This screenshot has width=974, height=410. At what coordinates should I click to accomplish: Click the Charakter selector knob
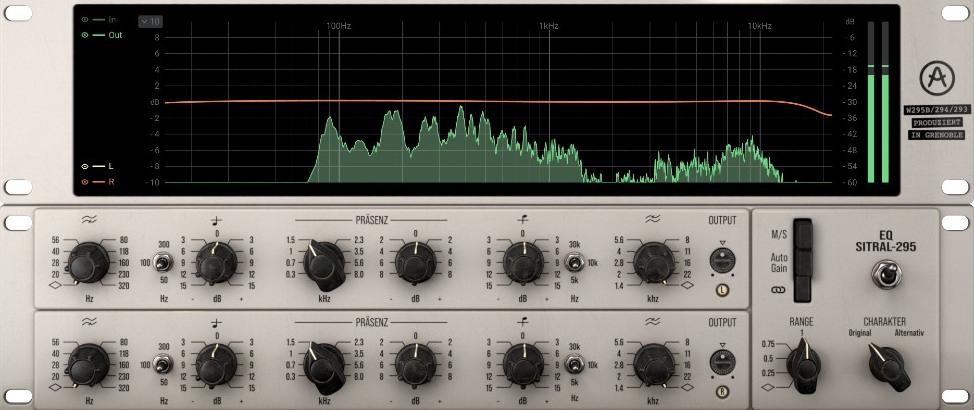[x=887, y=364]
